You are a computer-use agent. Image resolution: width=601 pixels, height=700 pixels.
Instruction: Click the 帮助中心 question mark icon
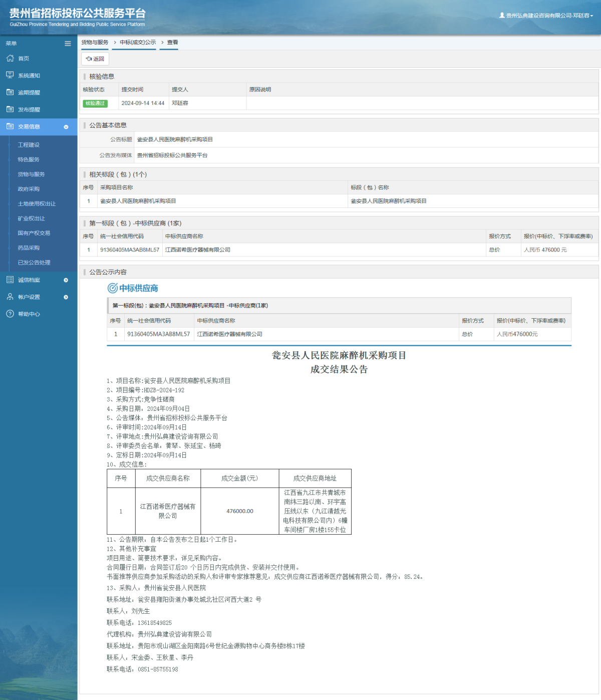[x=10, y=314]
